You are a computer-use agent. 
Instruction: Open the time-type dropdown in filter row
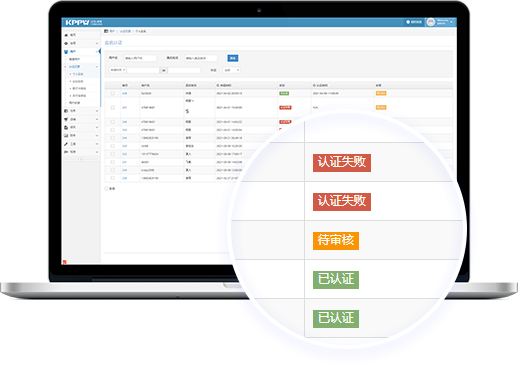pos(117,70)
